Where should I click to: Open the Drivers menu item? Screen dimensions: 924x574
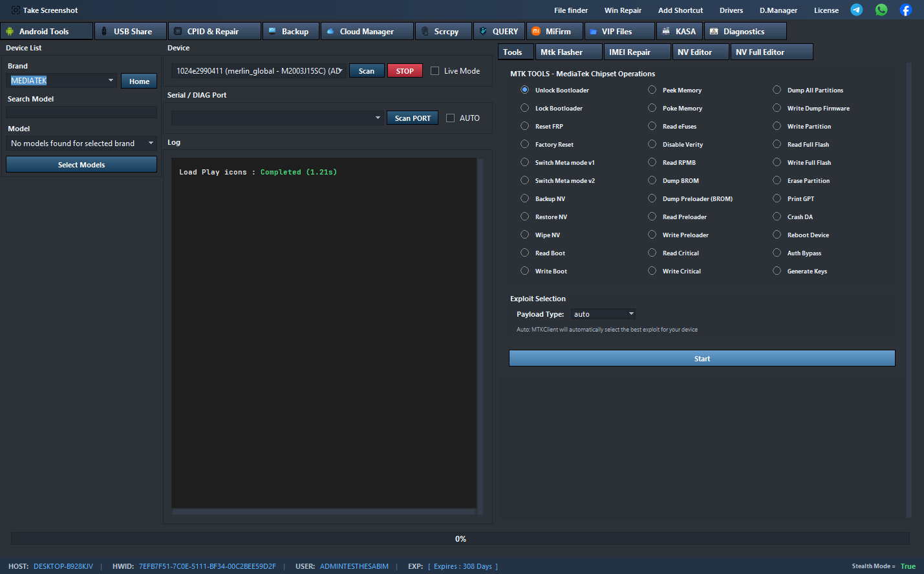point(731,10)
